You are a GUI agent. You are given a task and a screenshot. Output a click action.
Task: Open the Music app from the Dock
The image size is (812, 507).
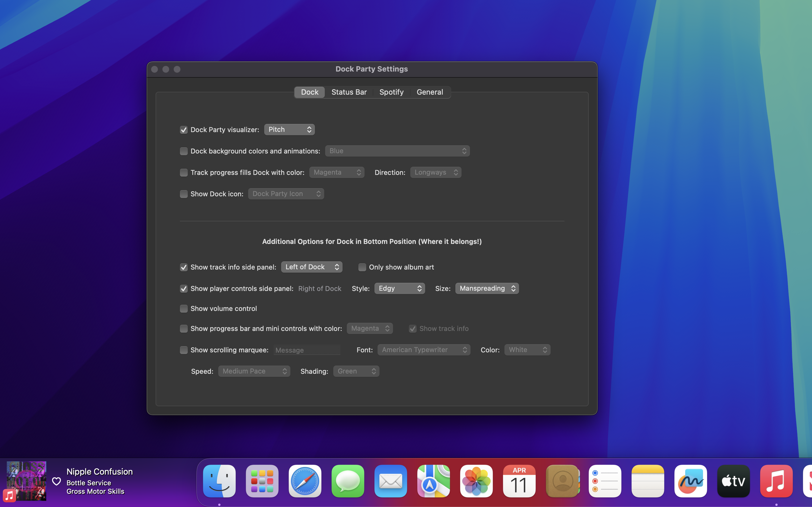[776, 481]
